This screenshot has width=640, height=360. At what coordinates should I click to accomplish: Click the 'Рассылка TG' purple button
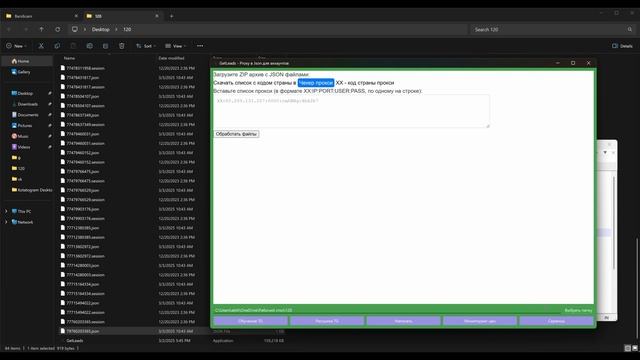[327, 321]
